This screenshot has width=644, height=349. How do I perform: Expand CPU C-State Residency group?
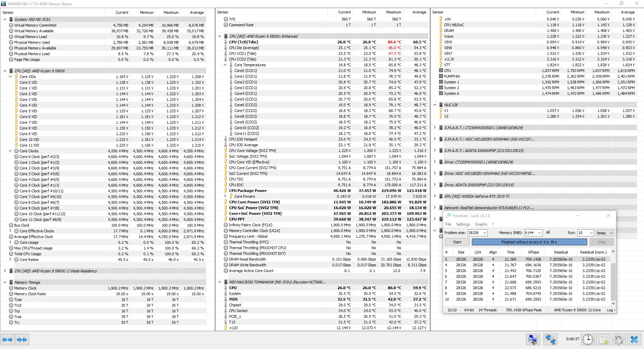(x=5, y=271)
